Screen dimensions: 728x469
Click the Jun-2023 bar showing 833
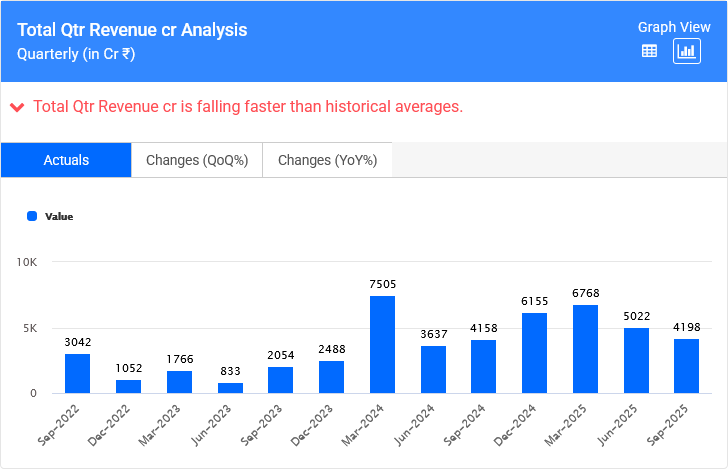230,388
